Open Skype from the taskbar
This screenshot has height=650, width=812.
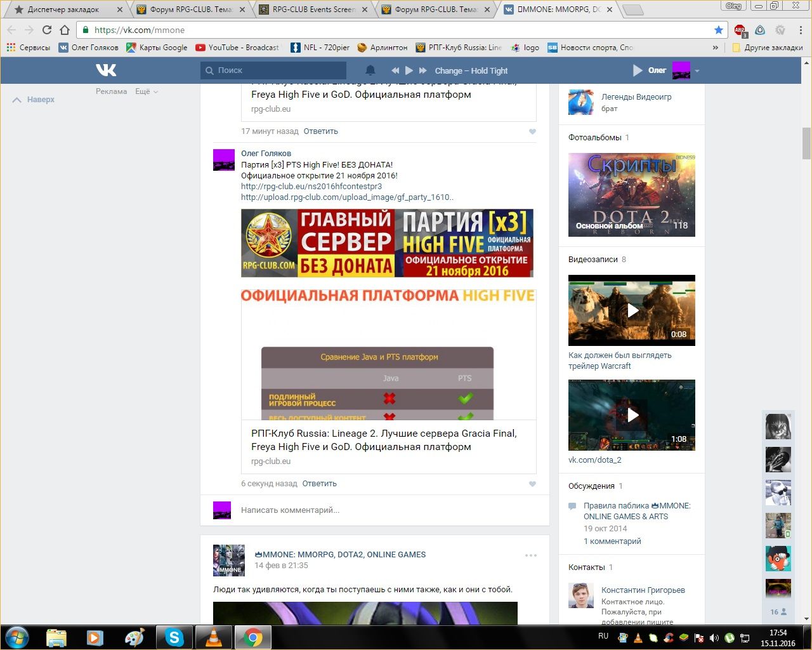tap(174, 637)
